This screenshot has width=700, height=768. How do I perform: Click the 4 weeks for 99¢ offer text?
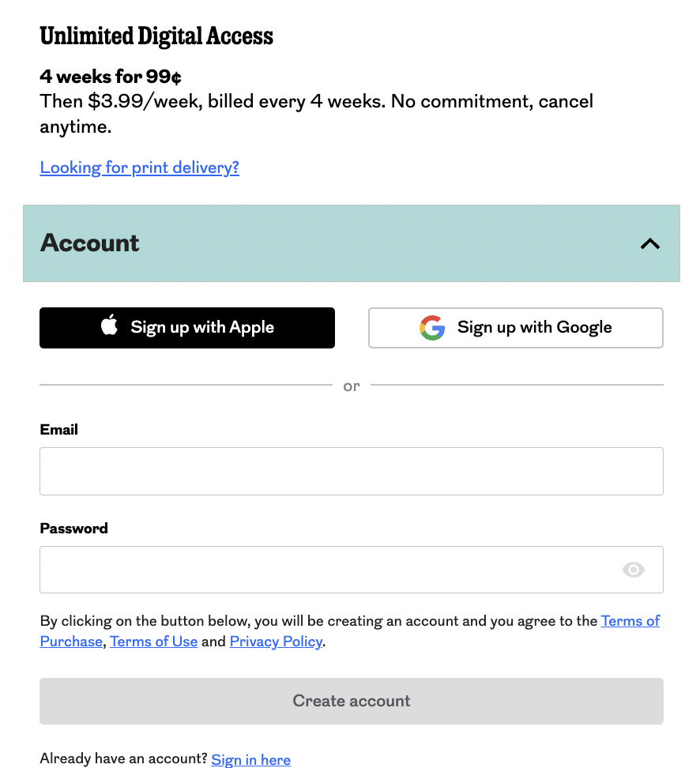(x=111, y=77)
